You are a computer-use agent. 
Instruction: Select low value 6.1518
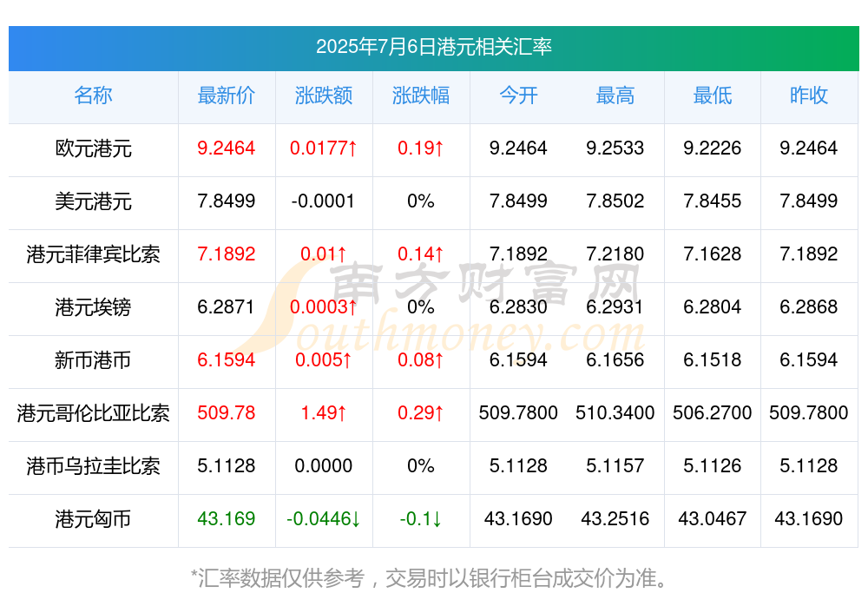coord(713,359)
